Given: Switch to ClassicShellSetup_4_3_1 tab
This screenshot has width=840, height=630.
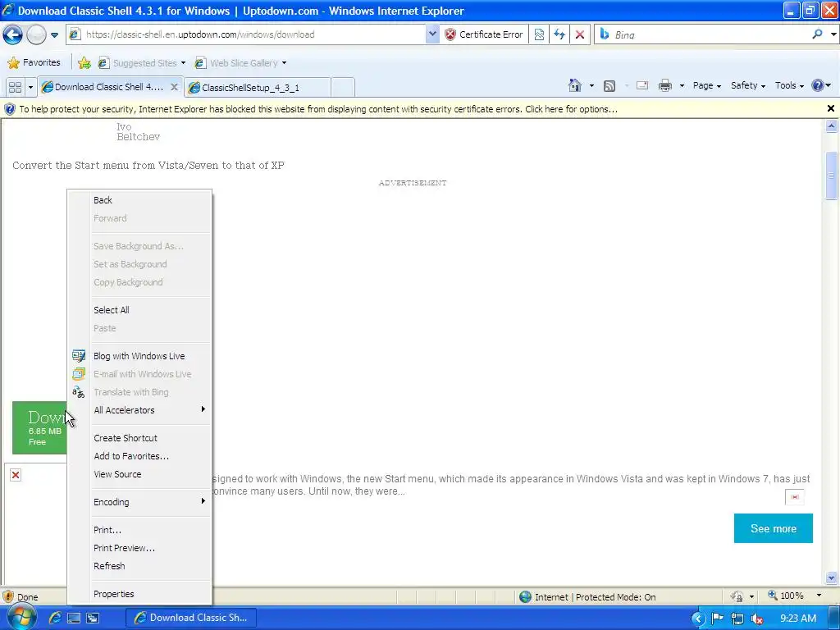Looking at the screenshot, I should pos(257,87).
